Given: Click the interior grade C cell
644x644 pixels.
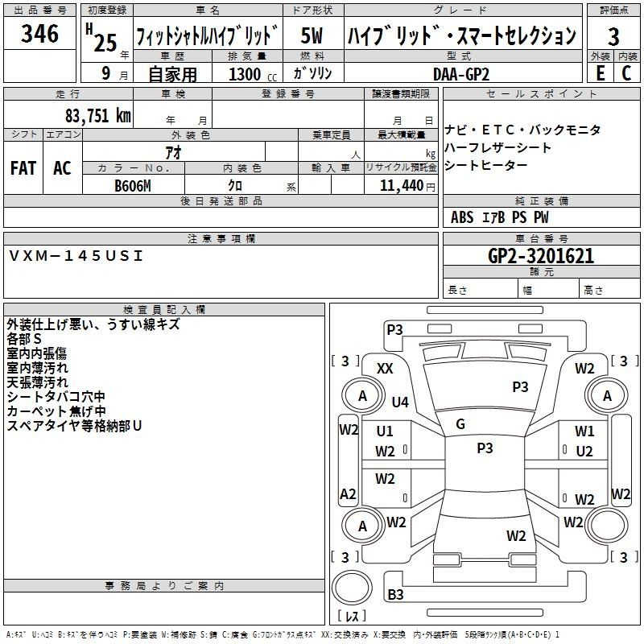Looking at the screenshot, I should point(626,72).
